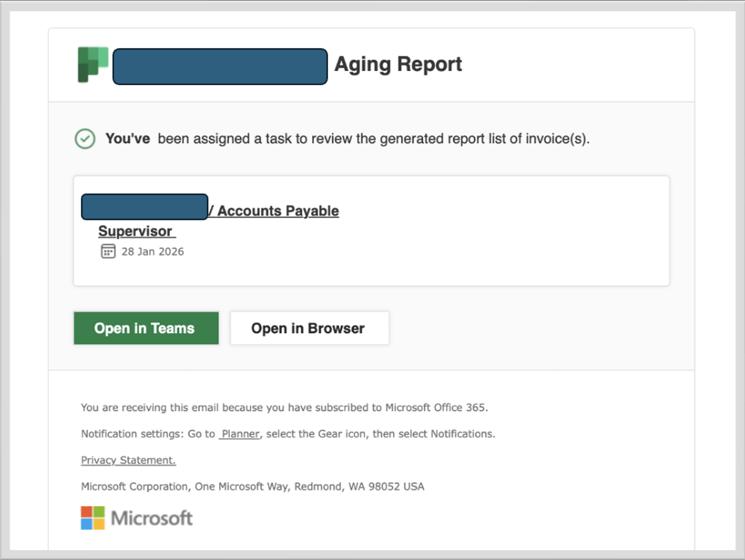
Task: Click the Office 365 subscription notice text
Action: pyautogui.click(x=284, y=407)
